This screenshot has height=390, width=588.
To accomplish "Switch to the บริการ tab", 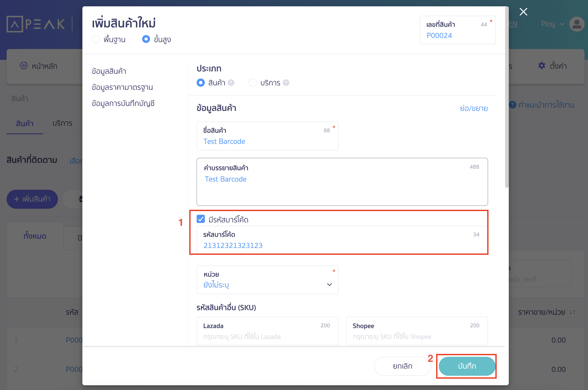I will point(62,123).
